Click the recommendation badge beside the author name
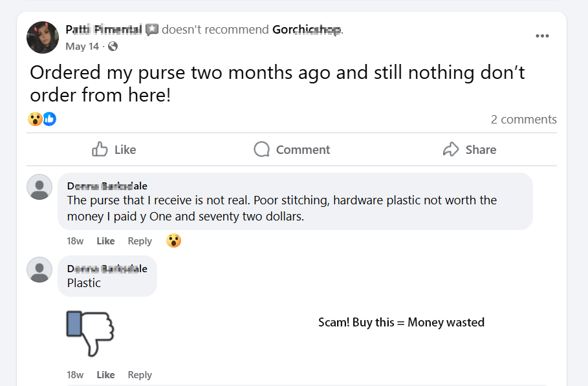The height and width of the screenshot is (386, 588). click(x=152, y=29)
